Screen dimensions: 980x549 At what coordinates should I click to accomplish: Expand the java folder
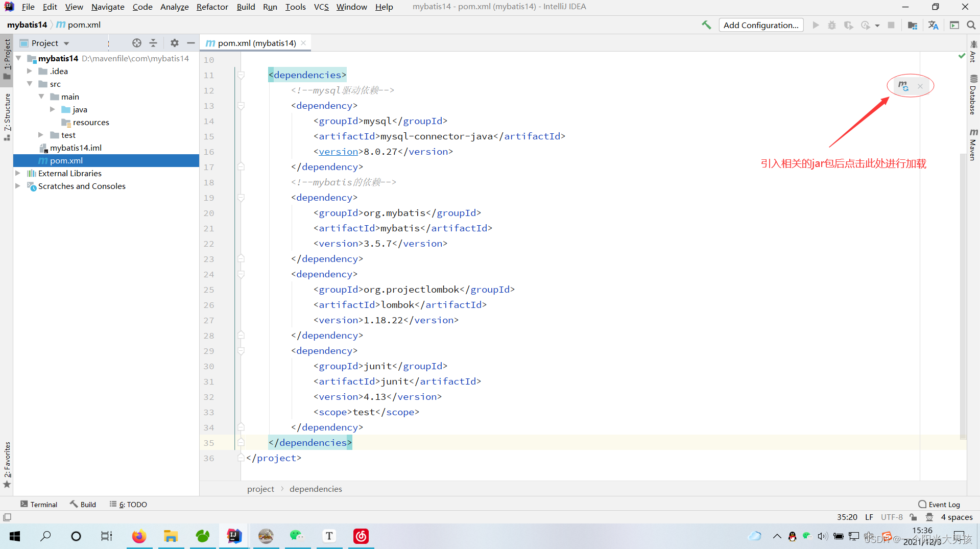pyautogui.click(x=53, y=109)
